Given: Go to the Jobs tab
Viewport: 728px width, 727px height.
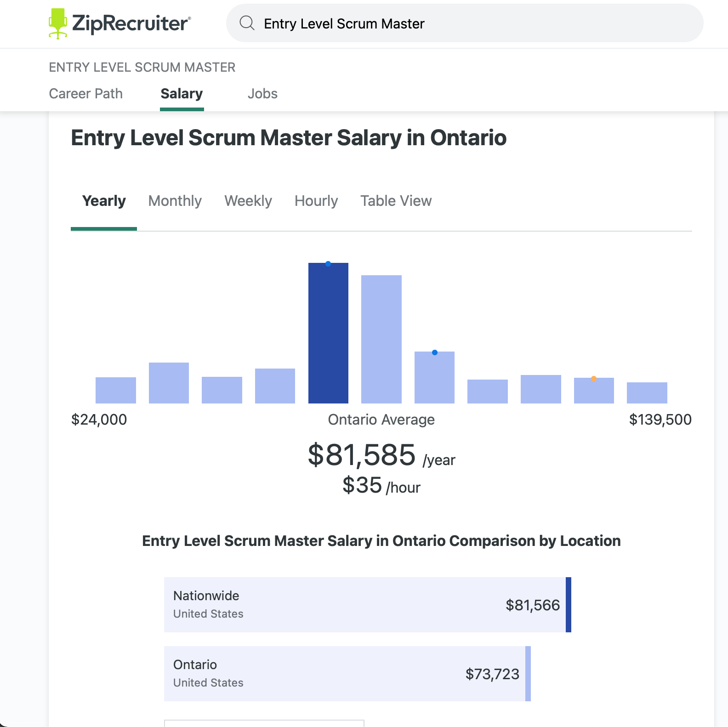Looking at the screenshot, I should (x=262, y=94).
